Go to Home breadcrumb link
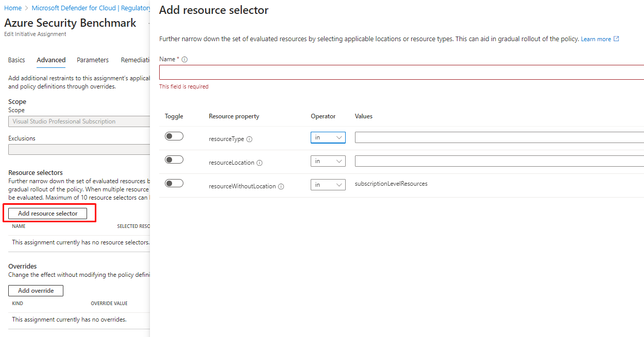 13,8
